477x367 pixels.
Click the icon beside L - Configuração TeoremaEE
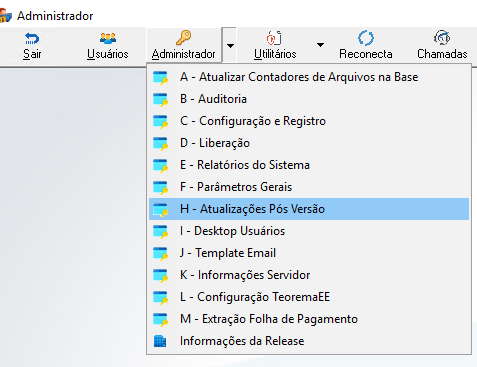(x=160, y=298)
